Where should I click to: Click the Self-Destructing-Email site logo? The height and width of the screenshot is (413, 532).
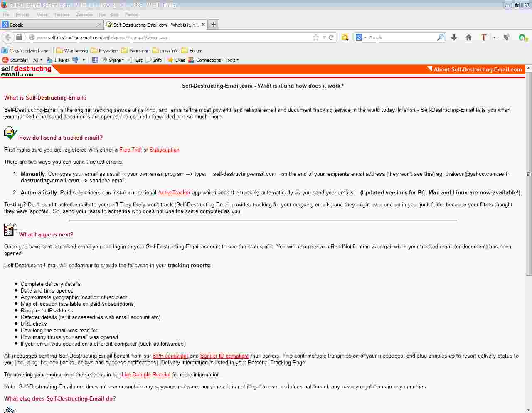point(26,71)
